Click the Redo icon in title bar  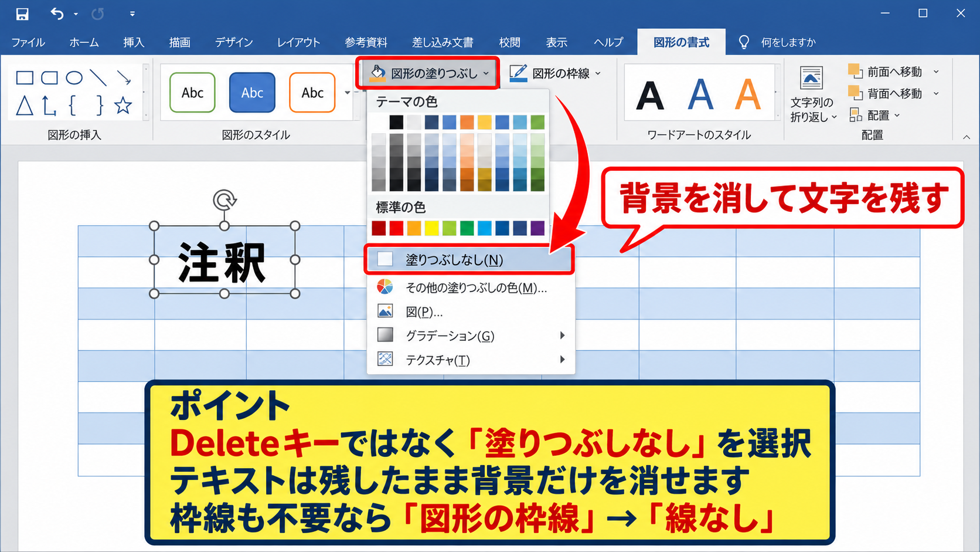point(98,13)
